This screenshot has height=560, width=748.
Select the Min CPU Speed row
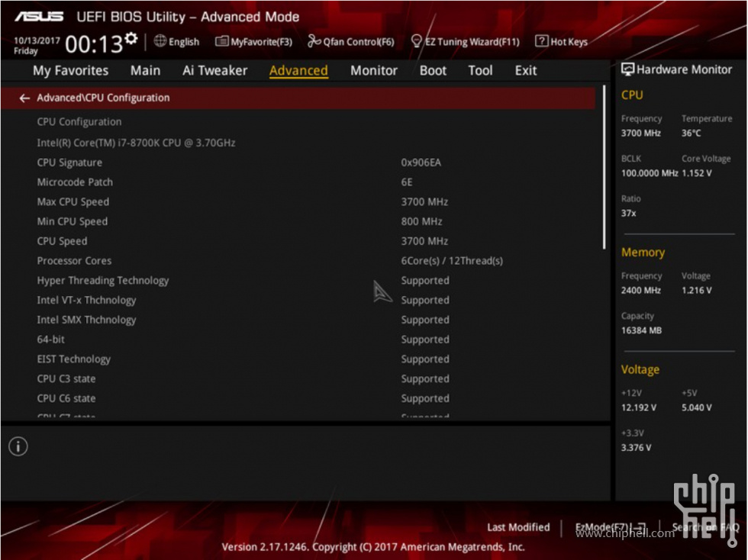298,221
